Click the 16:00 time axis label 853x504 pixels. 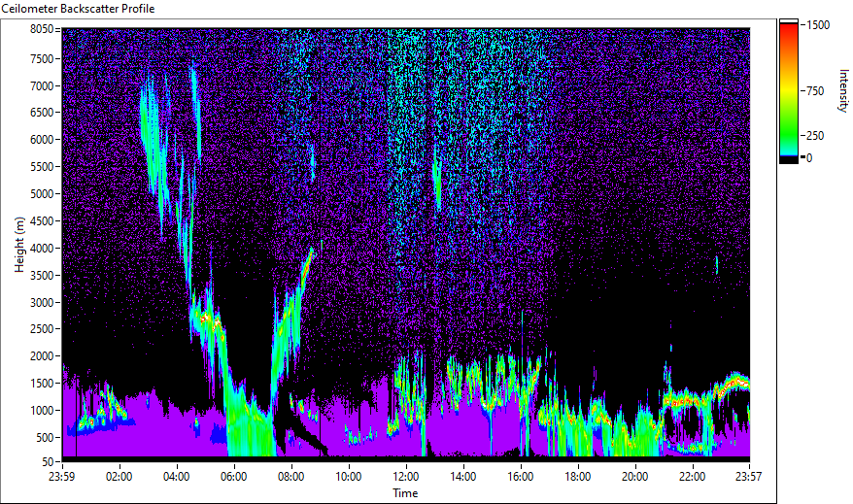pyautogui.click(x=521, y=477)
